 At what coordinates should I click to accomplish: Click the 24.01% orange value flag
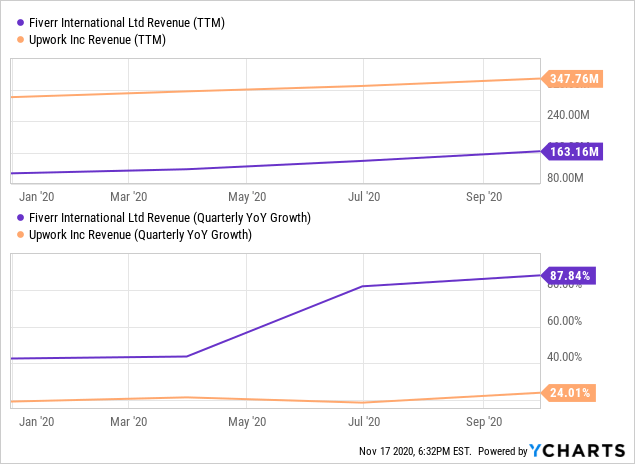(x=568, y=393)
